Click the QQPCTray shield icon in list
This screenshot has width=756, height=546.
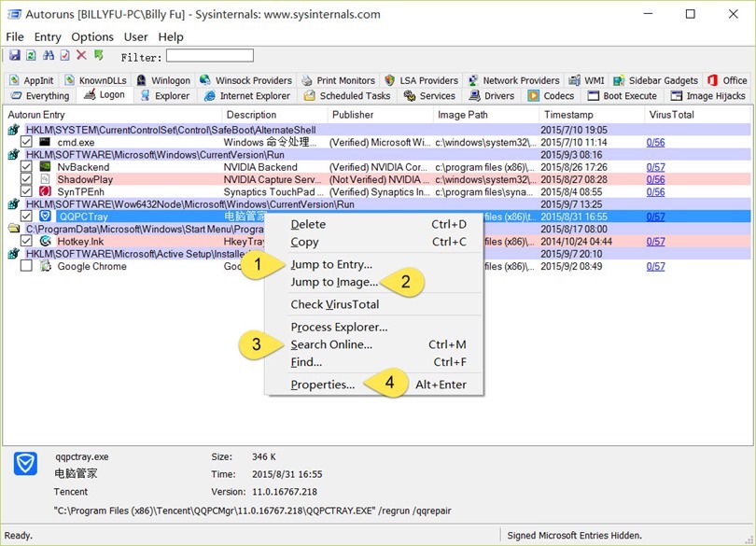click(x=45, y=217)
